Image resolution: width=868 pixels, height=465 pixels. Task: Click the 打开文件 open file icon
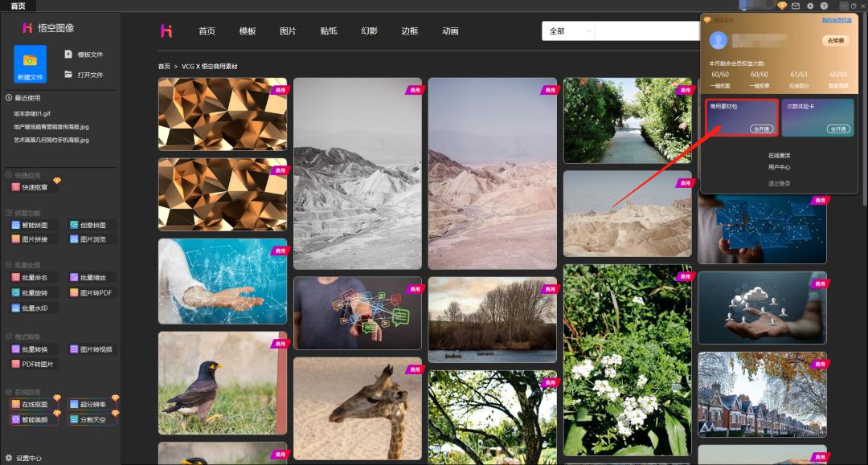point(68,75)
